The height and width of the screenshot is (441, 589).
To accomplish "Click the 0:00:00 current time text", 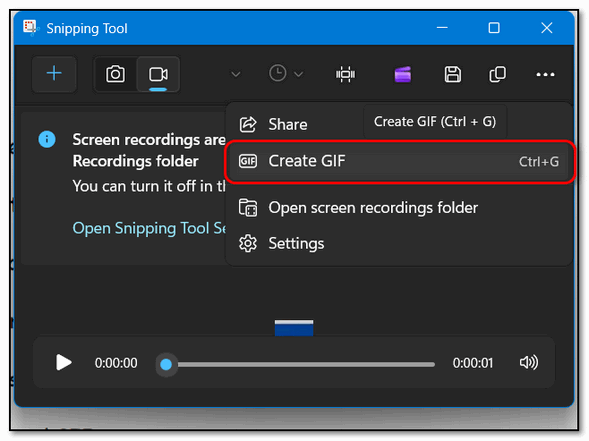I will (116, 363).
